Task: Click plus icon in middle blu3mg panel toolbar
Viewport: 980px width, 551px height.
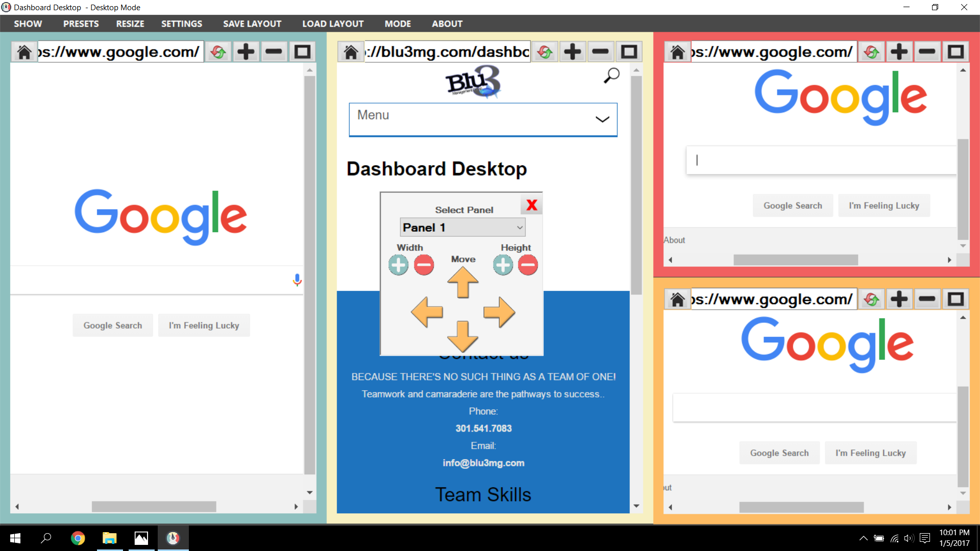Action: [x=573, y=52]
